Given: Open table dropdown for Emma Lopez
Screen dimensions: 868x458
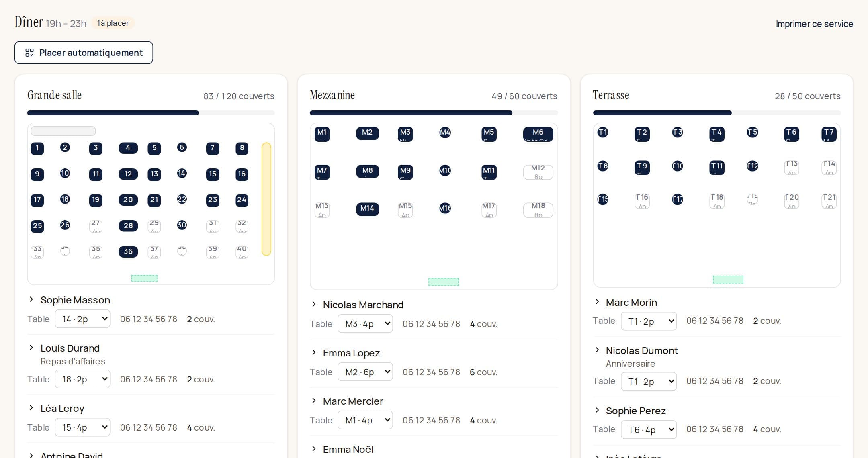Looking at the screenshot, I should (x=365, y=372).
